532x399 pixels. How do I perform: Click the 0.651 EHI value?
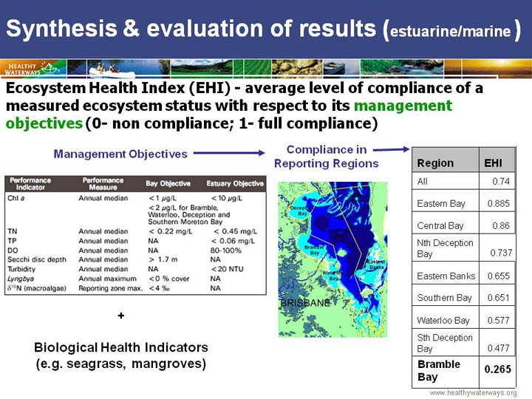[499, 298]
